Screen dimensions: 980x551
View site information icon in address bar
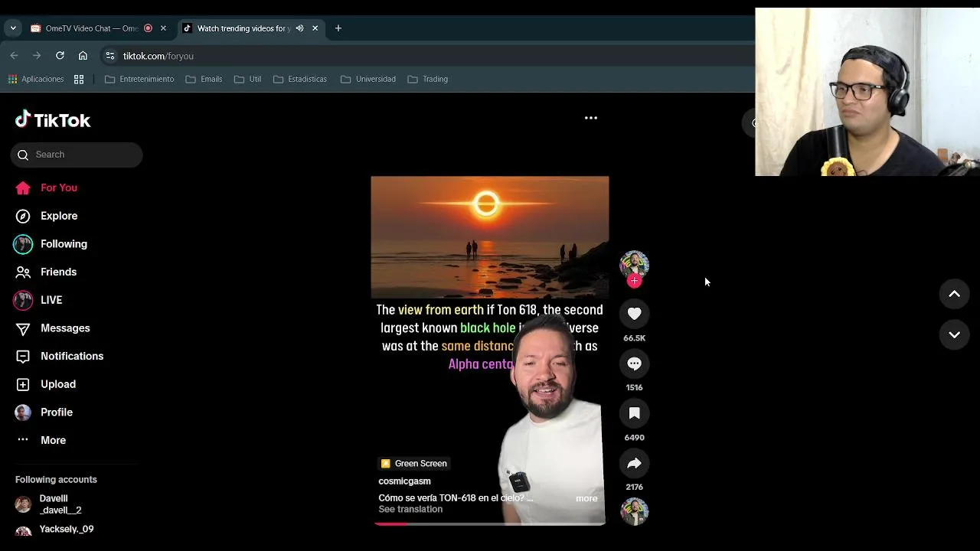coord(110,56)
